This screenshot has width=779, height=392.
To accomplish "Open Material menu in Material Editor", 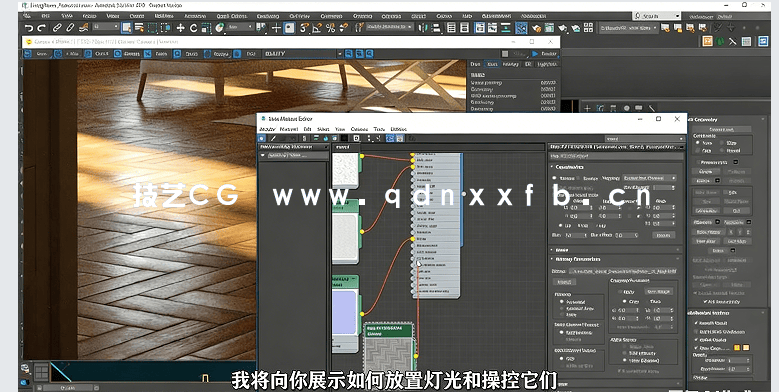I will click(289, 129).
